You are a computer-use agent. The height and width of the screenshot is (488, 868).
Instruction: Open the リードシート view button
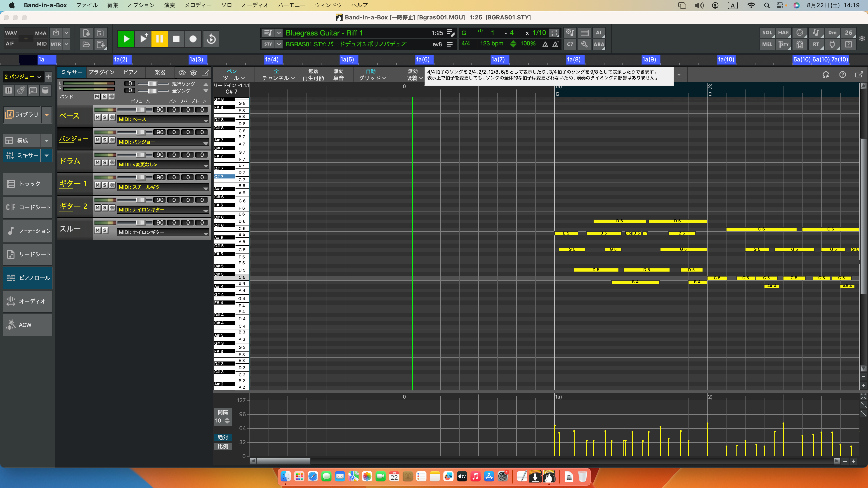pos(28,254)
